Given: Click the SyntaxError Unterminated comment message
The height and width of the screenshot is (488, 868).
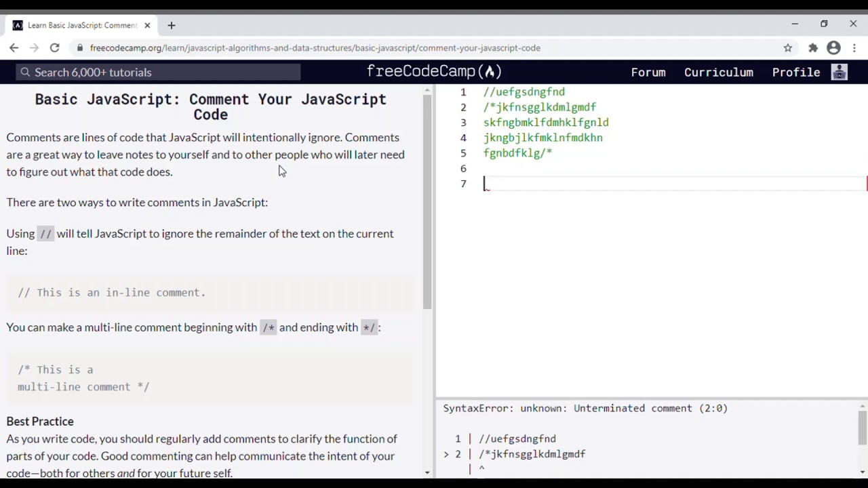Looking at the screenshot, I should pos(585,409).
